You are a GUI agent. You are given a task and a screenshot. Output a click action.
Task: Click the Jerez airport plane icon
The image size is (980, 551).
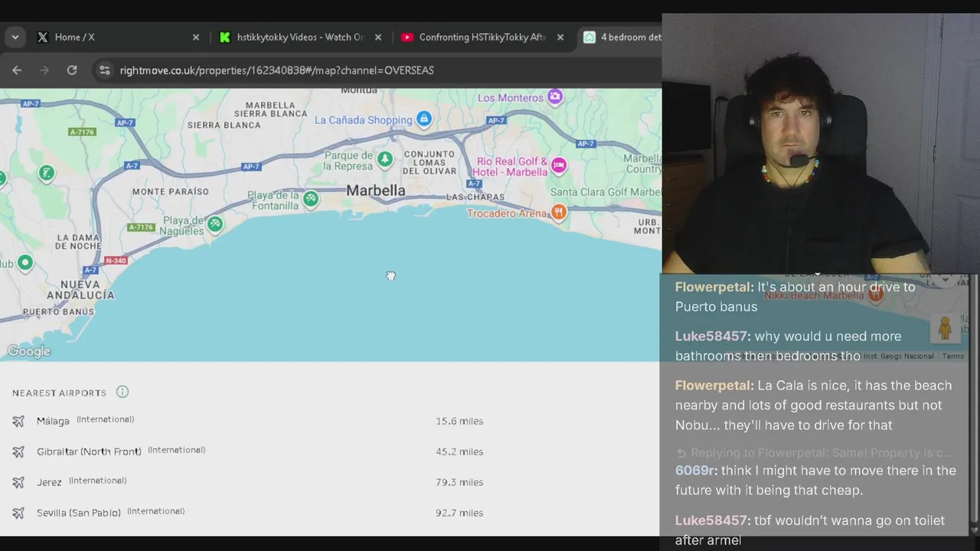[x=18, y=482]
